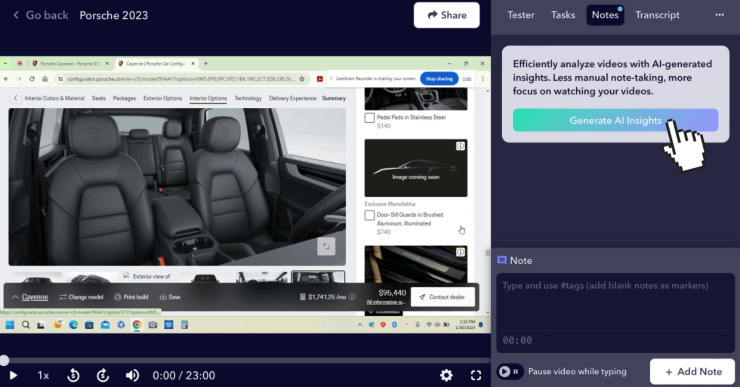Open the Transcript tab

click(x=657, y=15)
